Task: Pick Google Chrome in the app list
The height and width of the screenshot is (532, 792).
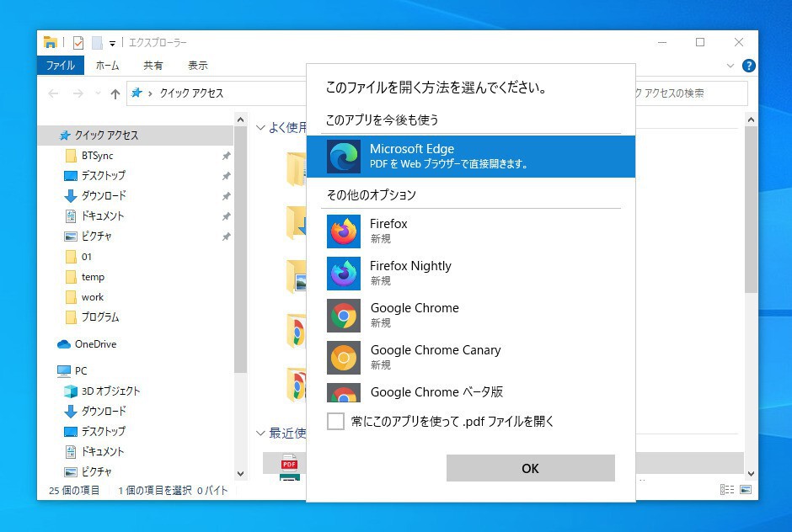Action: coord(471,316)
